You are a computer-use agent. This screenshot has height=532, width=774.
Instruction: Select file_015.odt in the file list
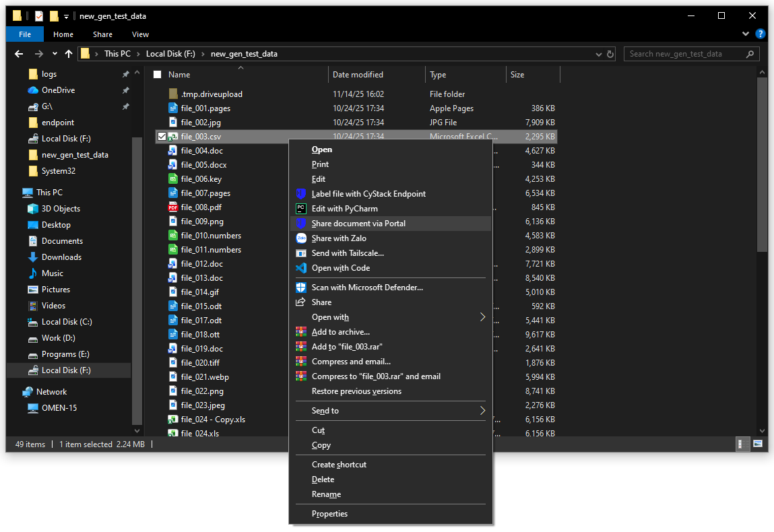pos(201,306)
